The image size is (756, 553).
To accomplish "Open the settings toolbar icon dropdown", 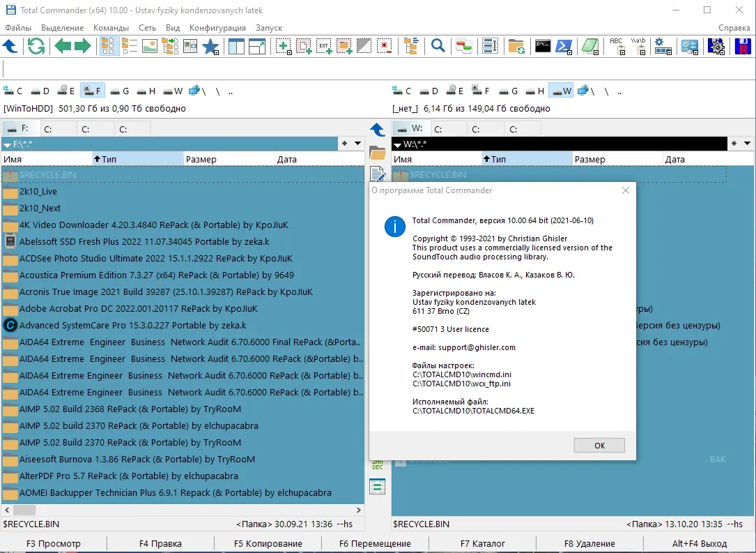I will pos(670,52).
